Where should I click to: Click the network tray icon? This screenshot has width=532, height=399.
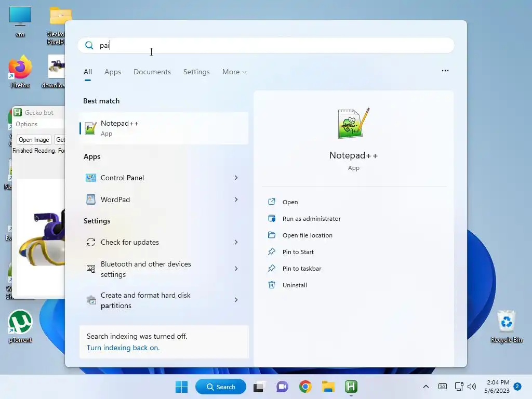pyautogui.click(x=459, y=387)
